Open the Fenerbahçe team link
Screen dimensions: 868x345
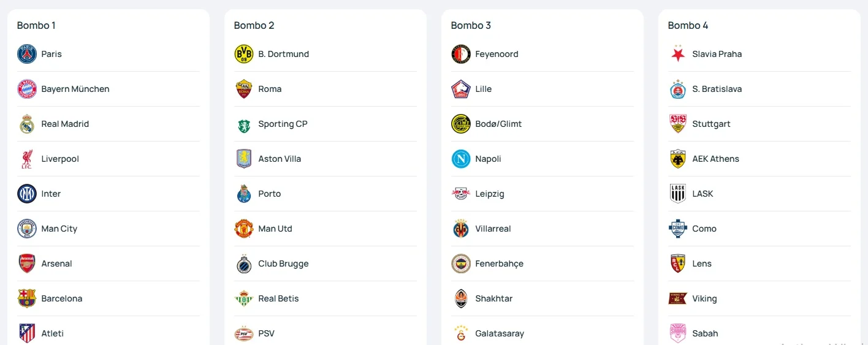click(499, 263)
